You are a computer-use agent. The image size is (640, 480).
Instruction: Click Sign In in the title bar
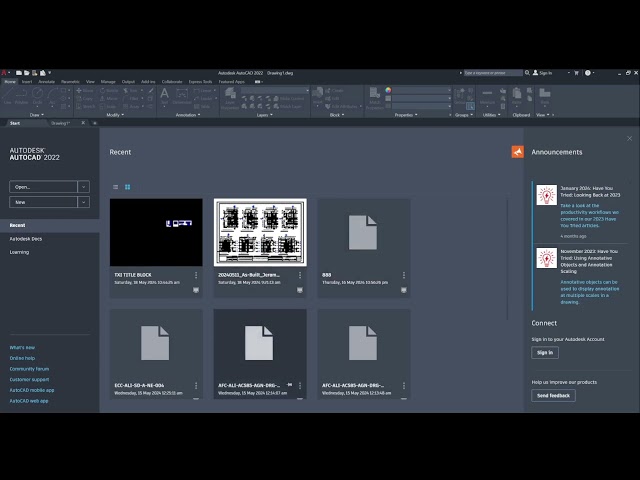(x=542, y=73)
